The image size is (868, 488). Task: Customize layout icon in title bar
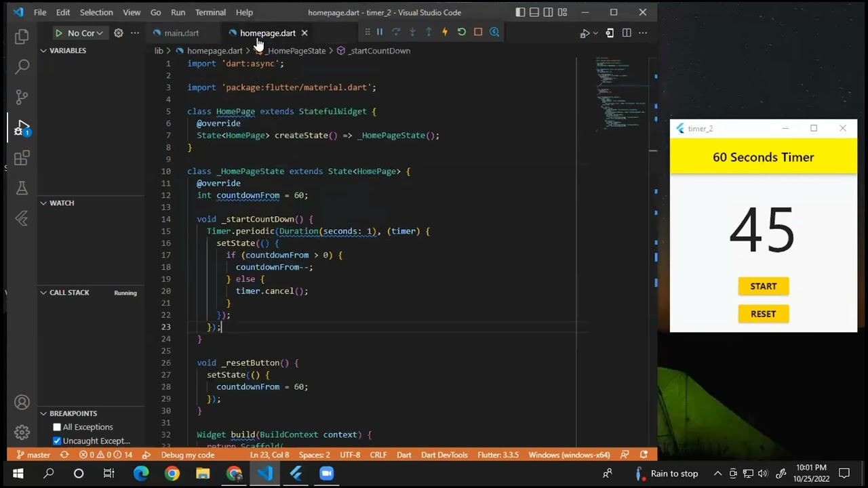tap(562, 12)
